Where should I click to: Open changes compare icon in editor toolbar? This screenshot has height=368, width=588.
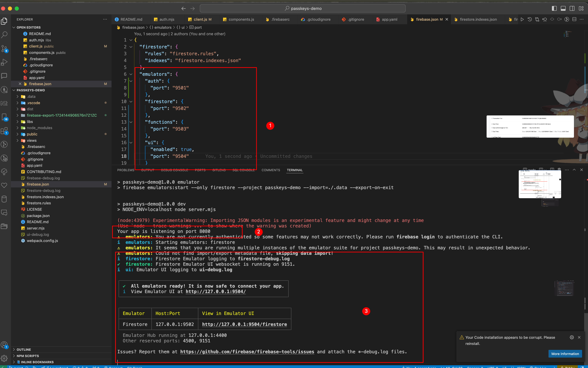click(537, 19)
